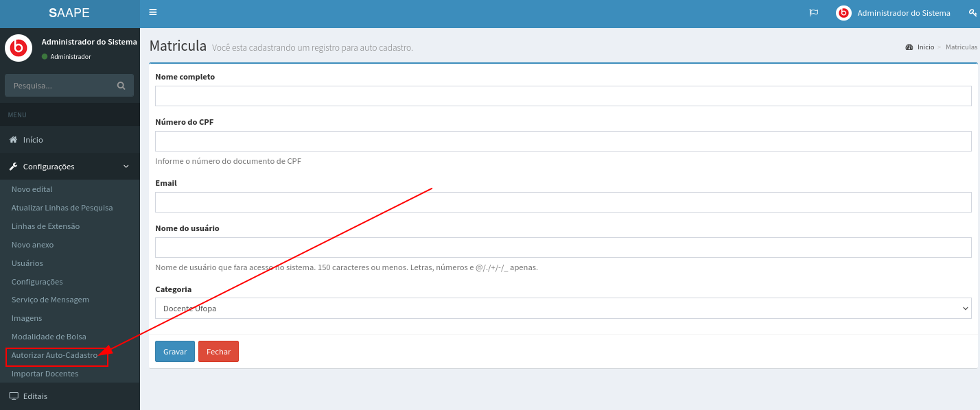This screenshot has width=980, height=410.
Task: Open Importar Docentes menu entry
Action: pos(45,374)
